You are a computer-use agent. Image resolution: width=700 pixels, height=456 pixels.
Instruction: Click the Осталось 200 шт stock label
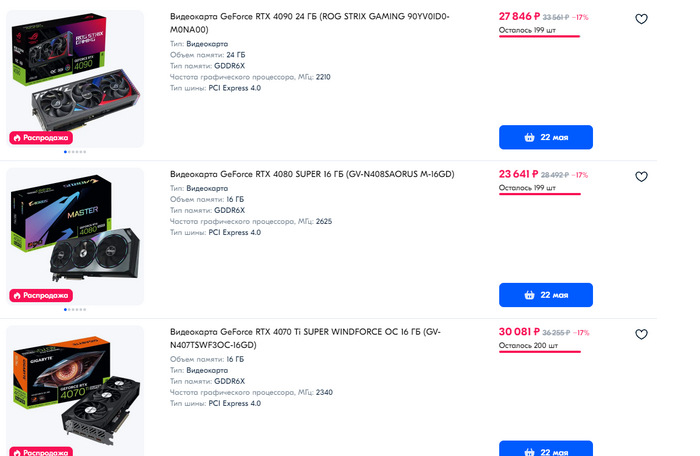pos(528,345)
